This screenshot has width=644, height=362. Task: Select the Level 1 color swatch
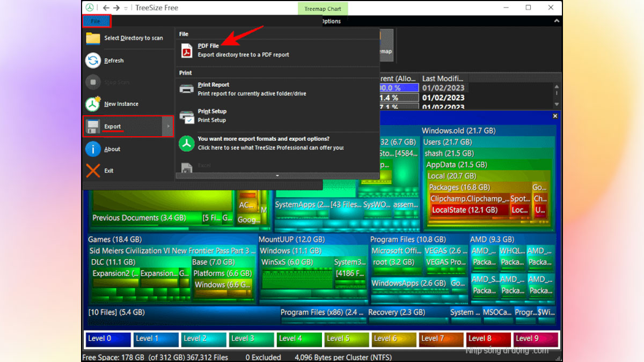click(x=156, y=339)
